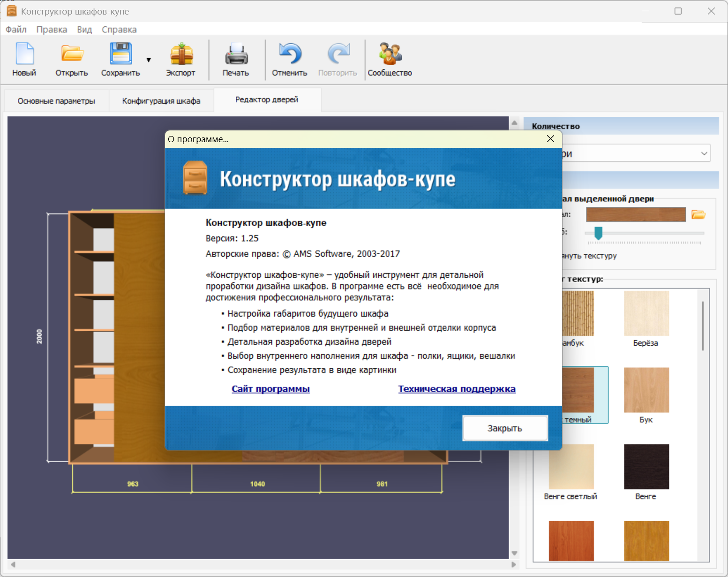This screenshot has height=577, width=728.
Task: Switch to Конфигурация шкафа tab
Action: pyautogui.click(x=161, y=101)
